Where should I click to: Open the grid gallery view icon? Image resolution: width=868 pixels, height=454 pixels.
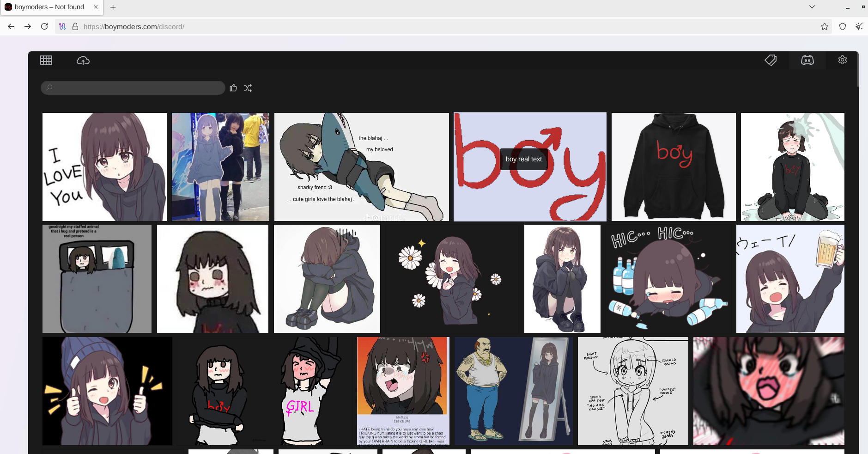click(x=46, y=60)
